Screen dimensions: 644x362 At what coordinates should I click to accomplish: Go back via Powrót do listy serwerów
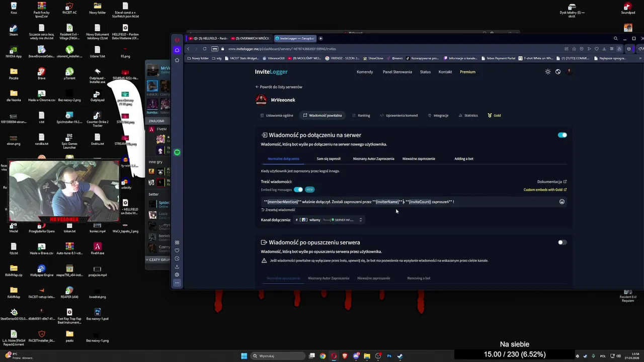click(279, 87)
